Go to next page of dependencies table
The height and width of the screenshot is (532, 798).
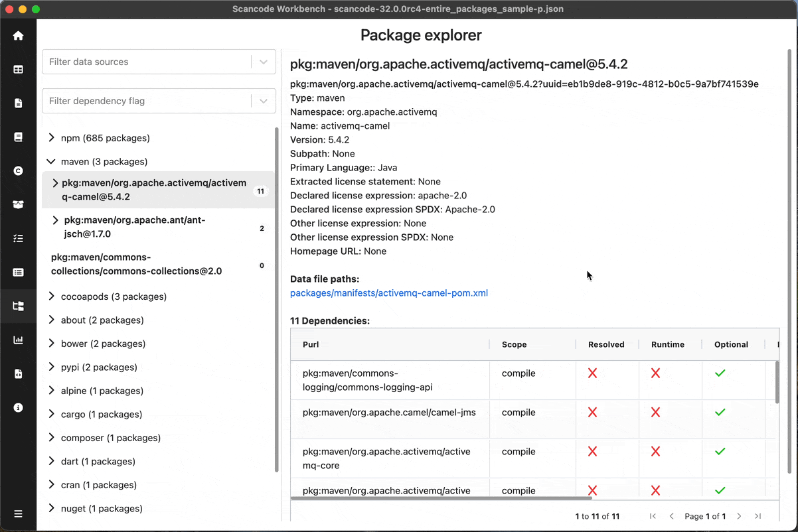(x=739, y=516)
